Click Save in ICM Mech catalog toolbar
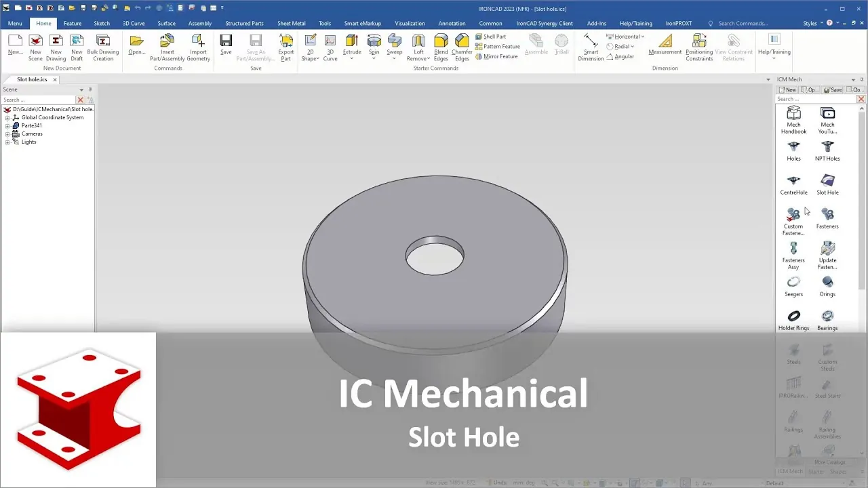This screenshot has width=868, height=488. [833, 89]
